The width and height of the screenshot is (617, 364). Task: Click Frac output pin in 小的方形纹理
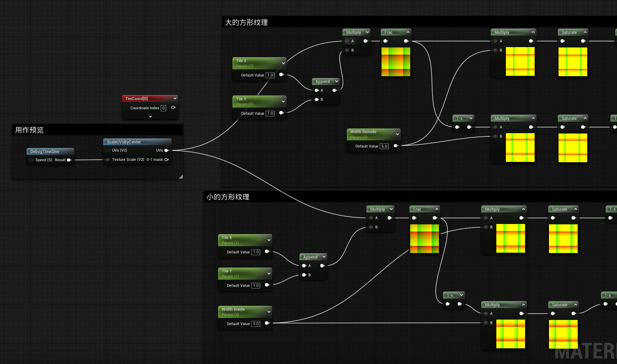pos(435,218)
